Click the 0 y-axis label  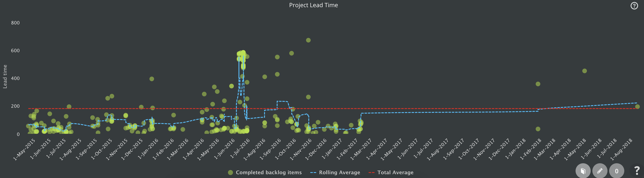(x=18, y=134)
